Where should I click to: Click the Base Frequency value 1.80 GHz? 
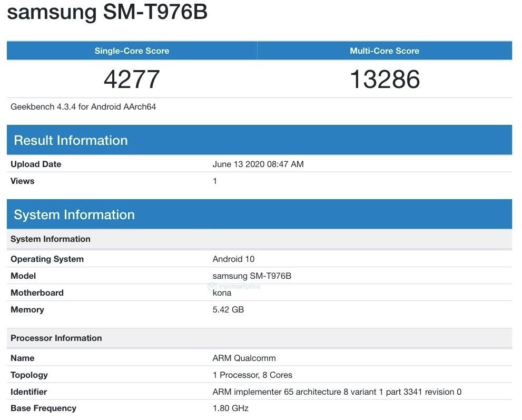pyautogui.click(x=231, y=407)
